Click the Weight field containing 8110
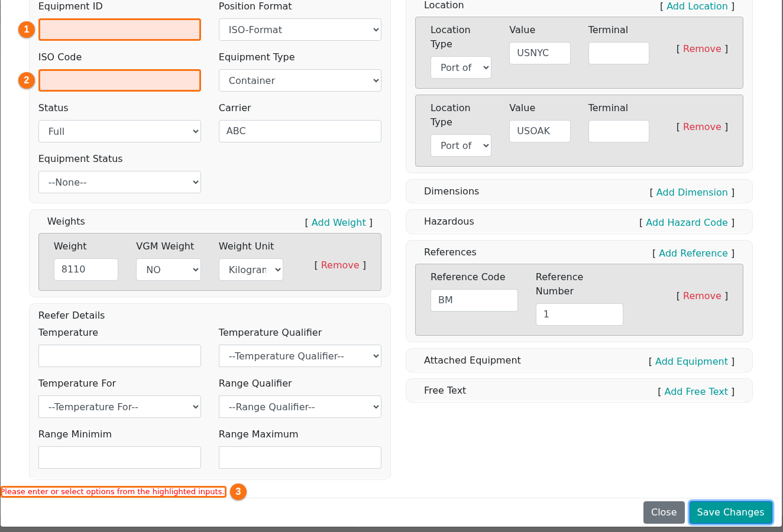 pos(86,270)
